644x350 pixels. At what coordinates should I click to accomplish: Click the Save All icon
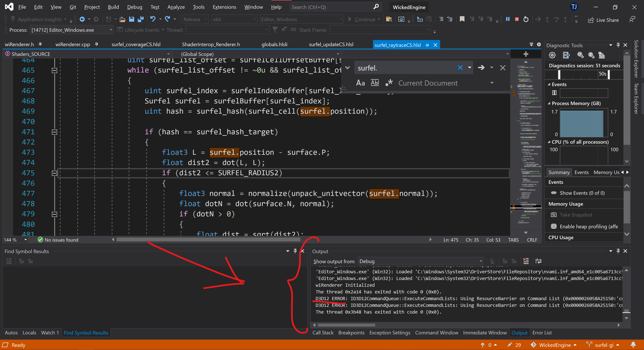click(141, 19)
